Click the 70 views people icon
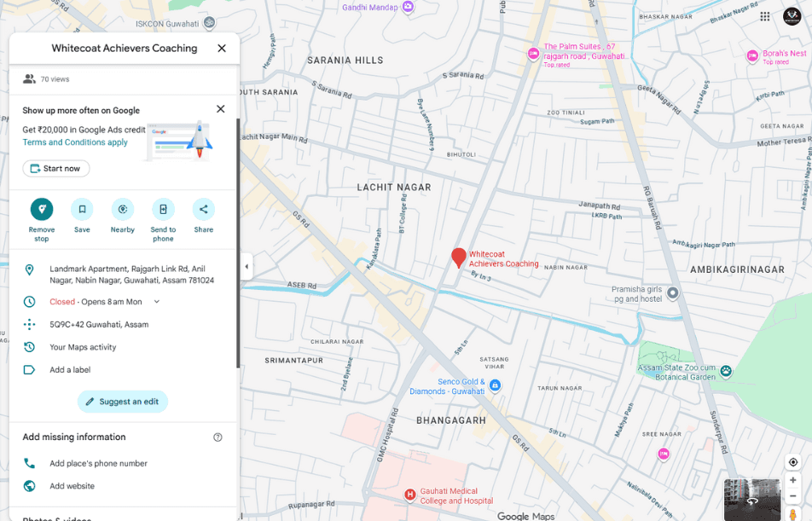 29,78
